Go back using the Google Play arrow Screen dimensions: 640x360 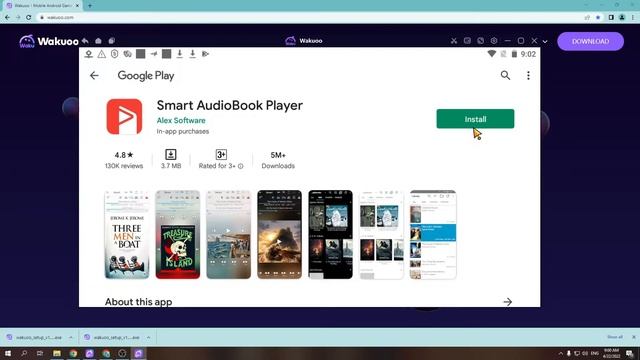[94, 76]
